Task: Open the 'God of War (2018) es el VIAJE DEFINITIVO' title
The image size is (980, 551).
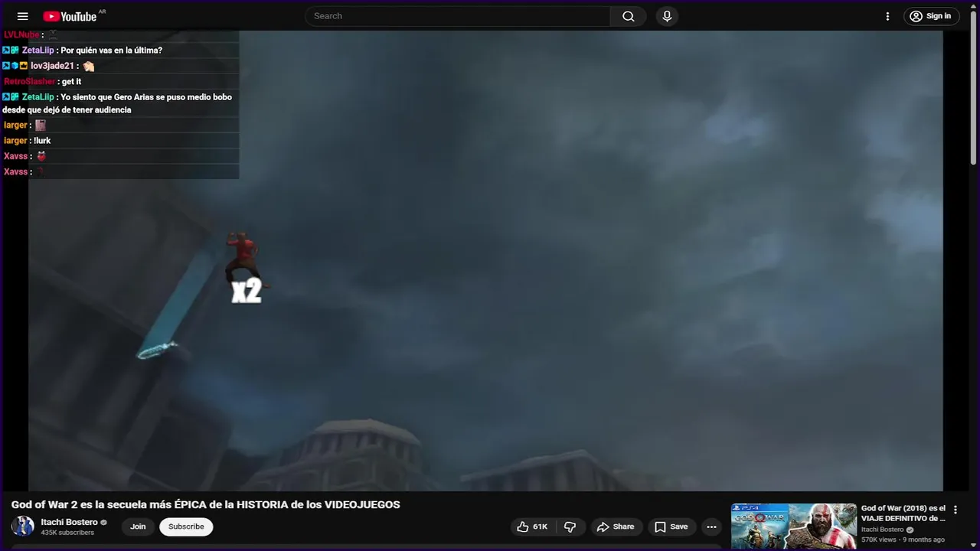Action: 903,514
